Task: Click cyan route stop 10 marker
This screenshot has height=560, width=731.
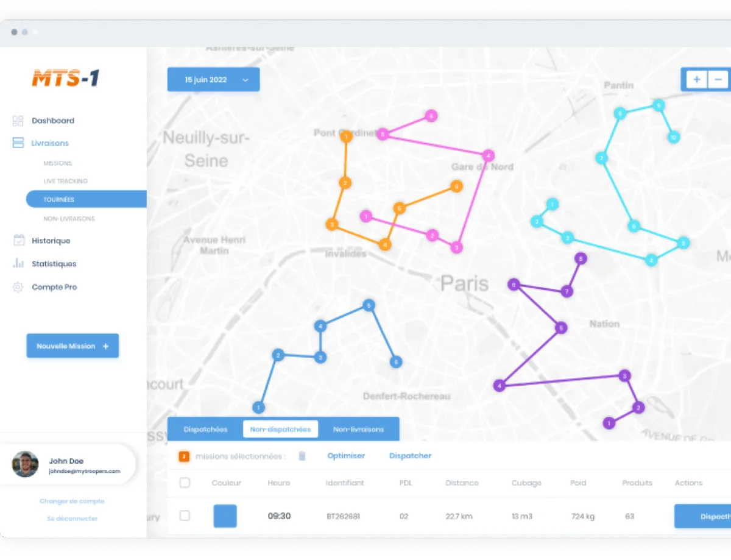Action: tap(673, 138)
